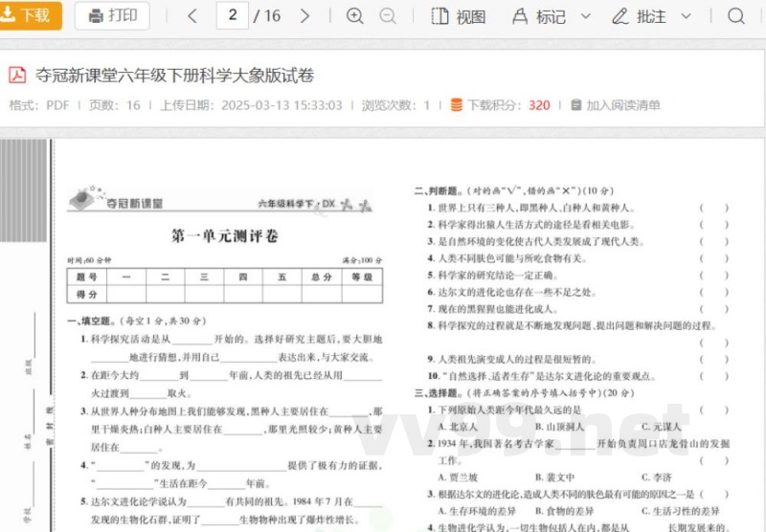Viewport: 766px width, 532px height.
Task: Select the 标记 highlighter tool
Action: 539,16
